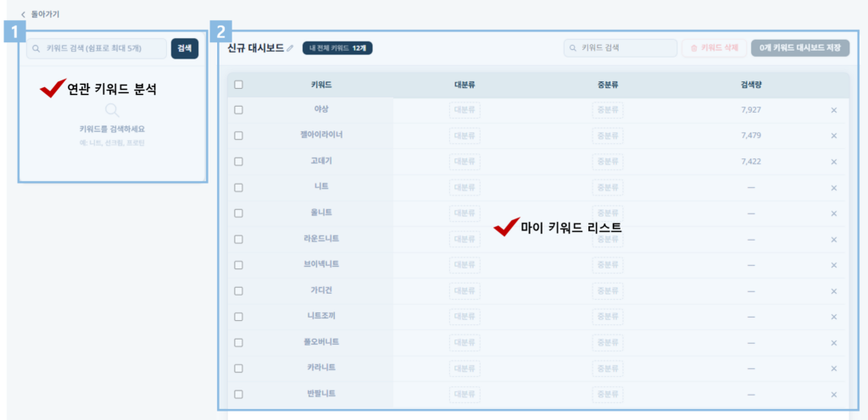Image resolution: width=868 pixels, height=420 pixels.
Task: Click the 중분류 column header
Action: point(607,85)
